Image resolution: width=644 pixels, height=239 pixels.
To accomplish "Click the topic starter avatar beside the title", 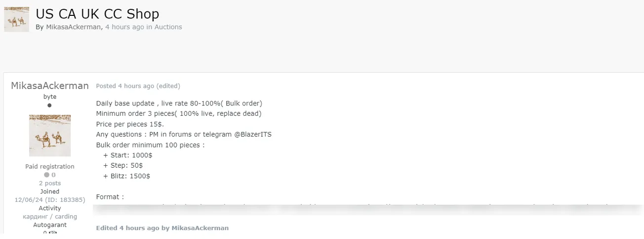I will [16, 19].
